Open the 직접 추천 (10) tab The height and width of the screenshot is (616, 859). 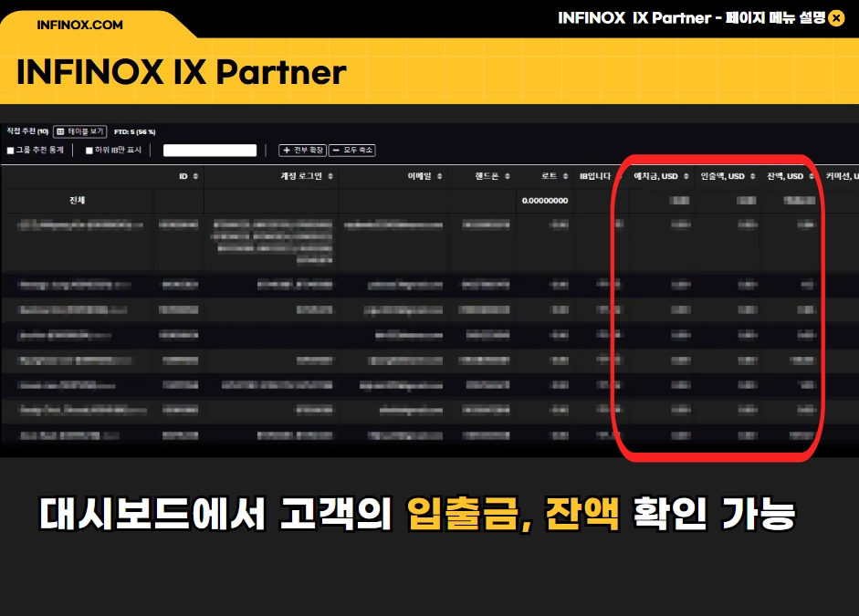[27, 131]
